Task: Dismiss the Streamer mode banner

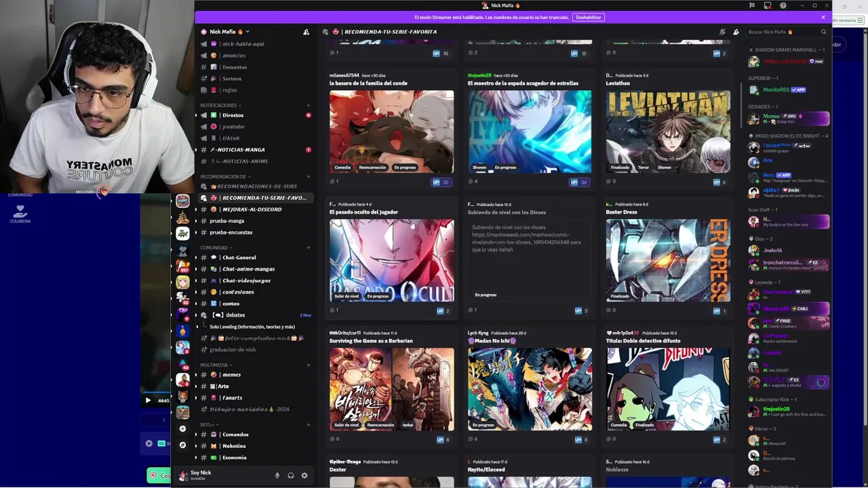Action: (823, 17)
